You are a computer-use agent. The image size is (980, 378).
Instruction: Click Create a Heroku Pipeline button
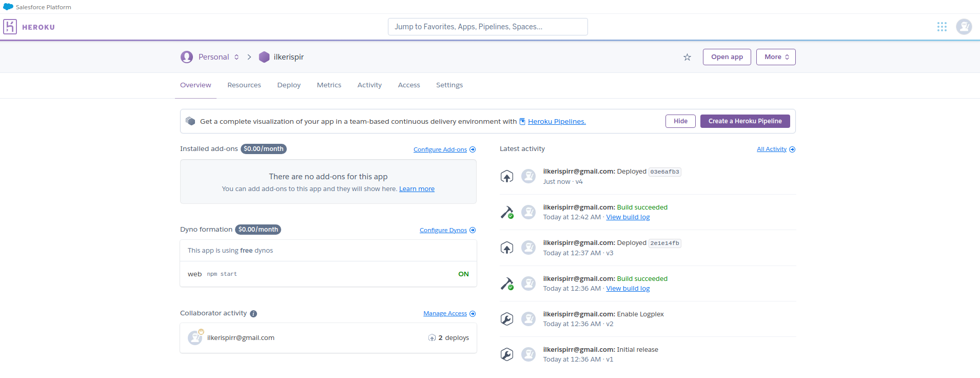(x=745, y=121)
